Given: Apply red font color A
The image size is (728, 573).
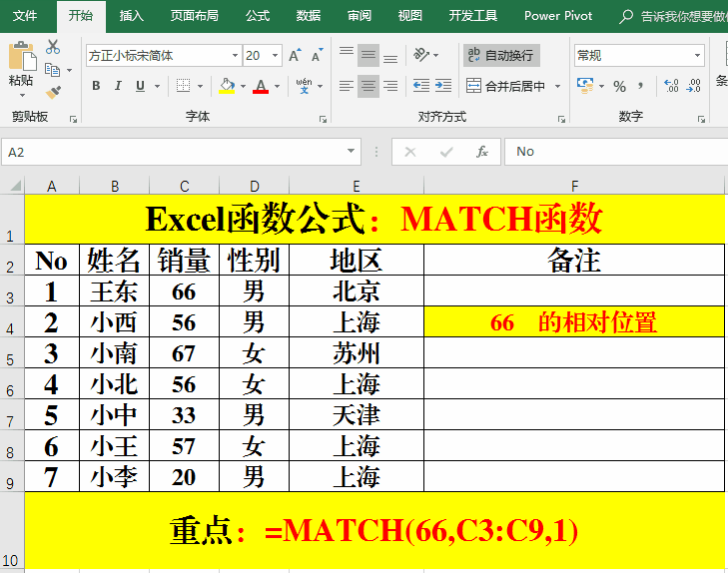Looking at the screenshot, I should coord(261,86).
